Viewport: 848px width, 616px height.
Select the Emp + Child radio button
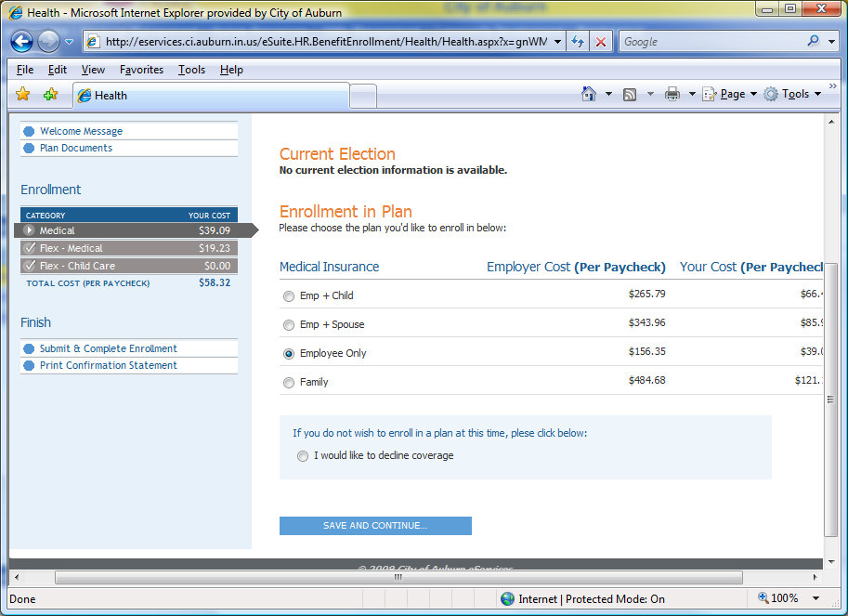(x=289, y=296)
